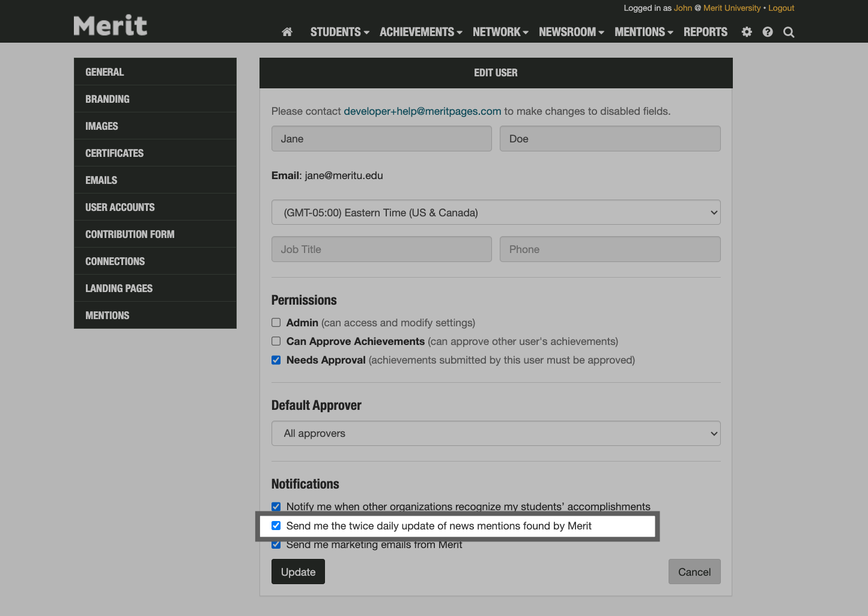868x616 pixels.
Task: Click into the Job Title field
Action: coord(381,249)
